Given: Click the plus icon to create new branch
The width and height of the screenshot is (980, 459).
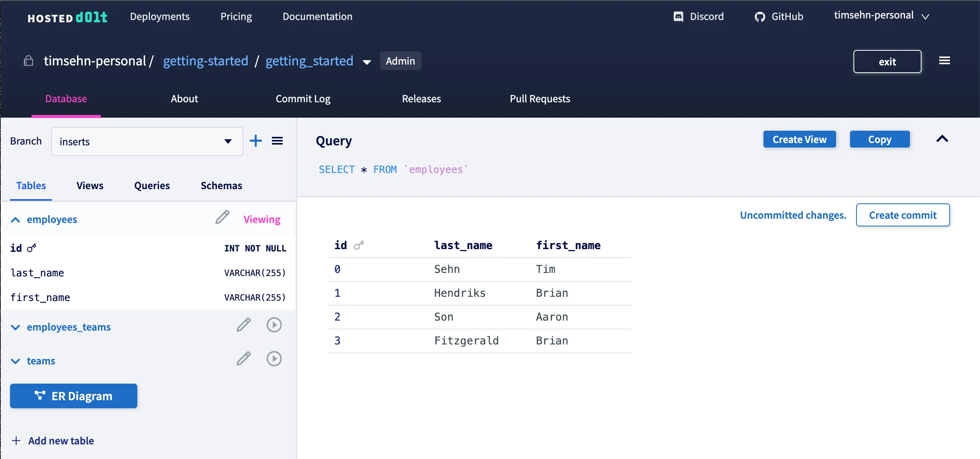Looking at the screenshot, I should click(255, 141).
